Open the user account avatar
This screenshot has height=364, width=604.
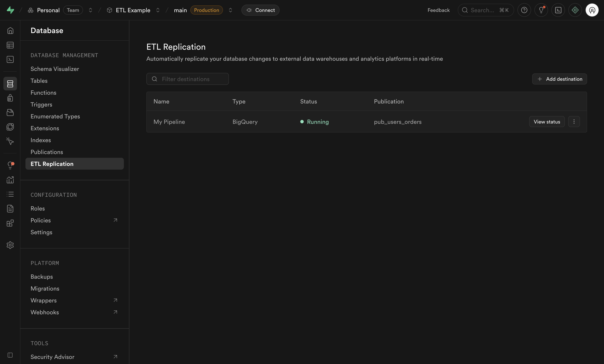point(592,10)
